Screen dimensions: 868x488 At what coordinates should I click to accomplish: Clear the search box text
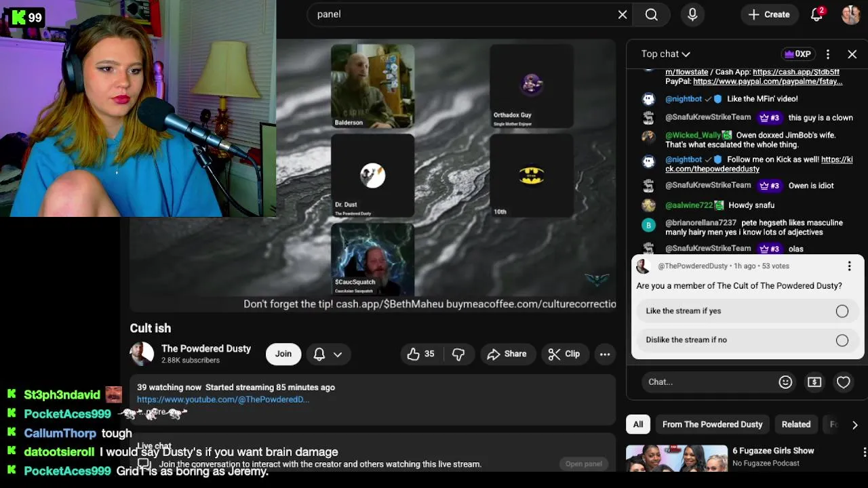623,14
